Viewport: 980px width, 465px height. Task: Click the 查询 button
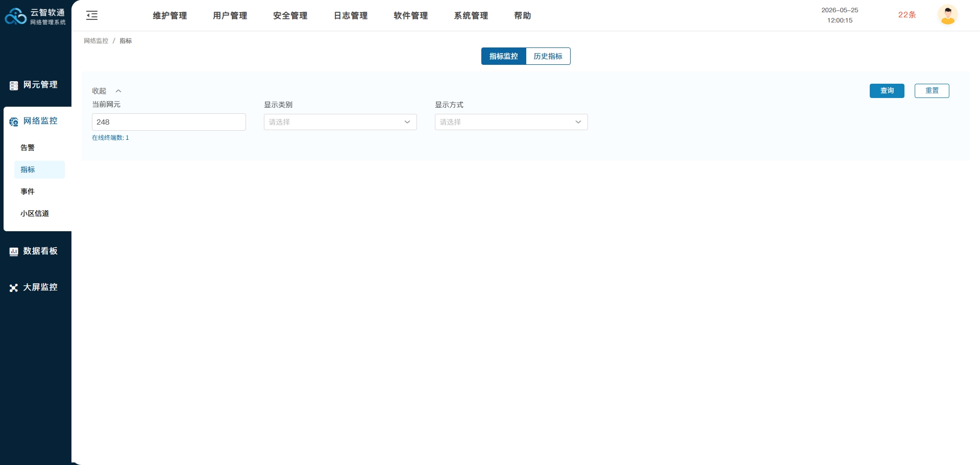(x=887, y=91)
